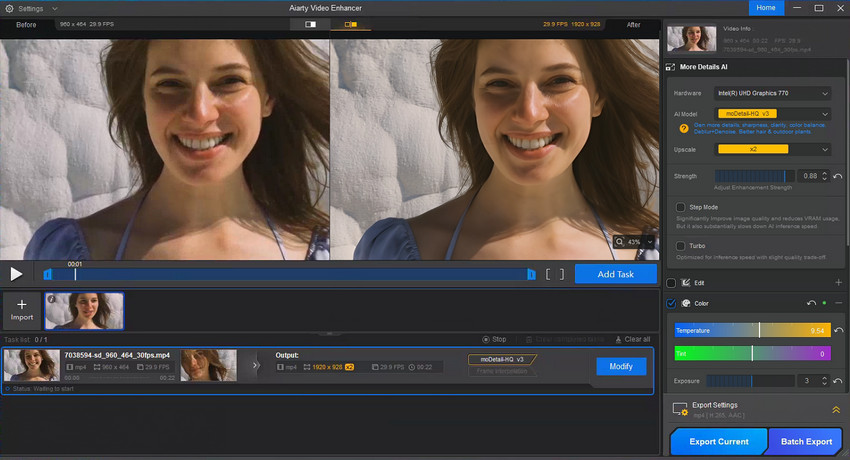This screenshot has height=460, width=850.
Task: Click the Modify task button
Action: click(x=621, y=366)
